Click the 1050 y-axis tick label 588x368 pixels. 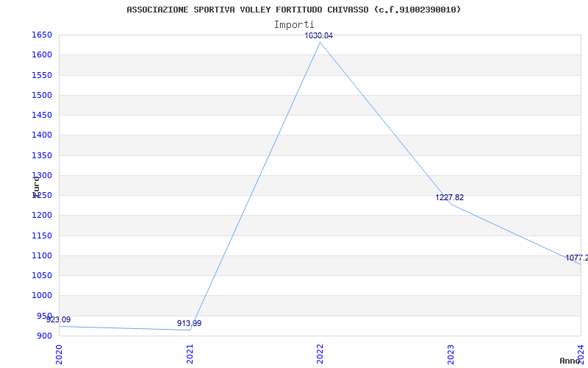click(42, 276)
